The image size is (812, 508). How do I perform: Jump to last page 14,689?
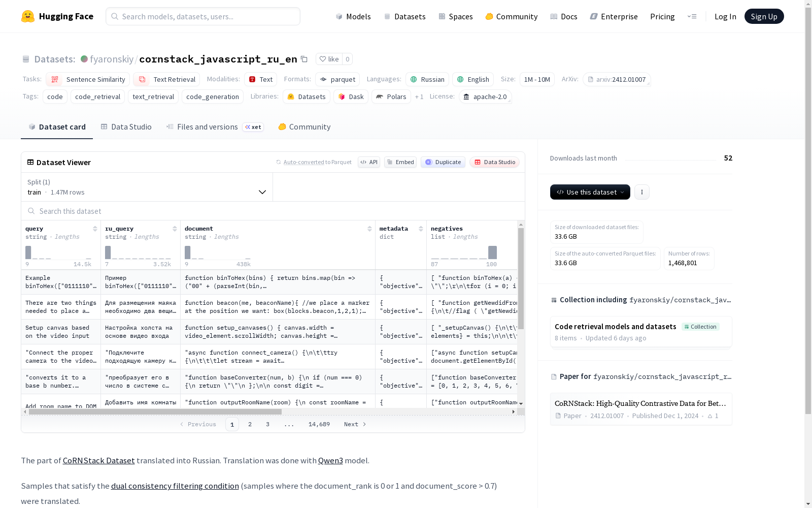coord(319,424)
